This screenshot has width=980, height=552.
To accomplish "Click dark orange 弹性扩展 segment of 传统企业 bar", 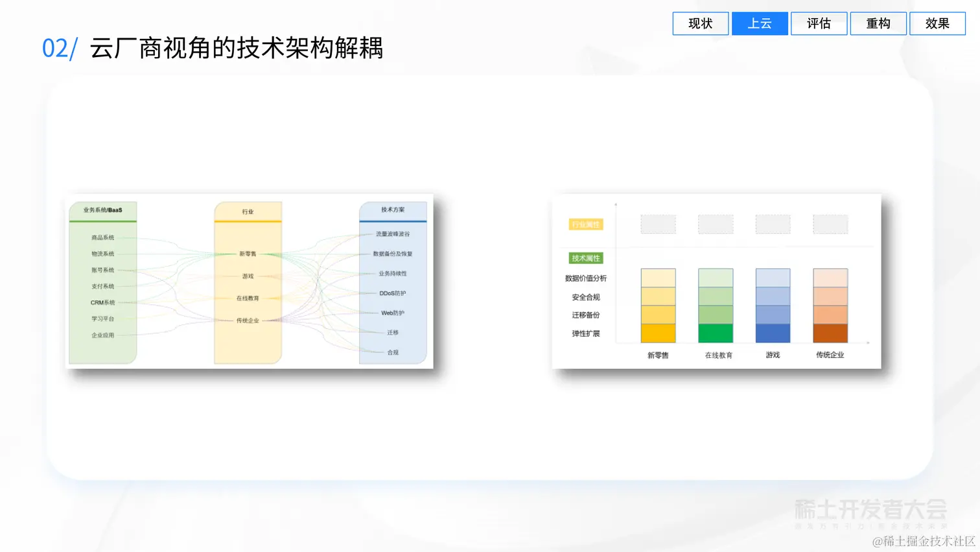I will (x=830, y=333).
